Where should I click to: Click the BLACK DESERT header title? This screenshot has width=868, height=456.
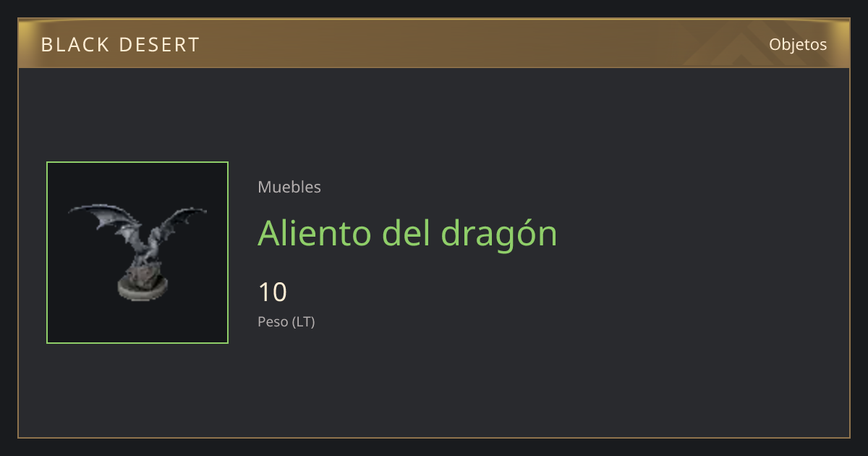[x=120, y=45]
